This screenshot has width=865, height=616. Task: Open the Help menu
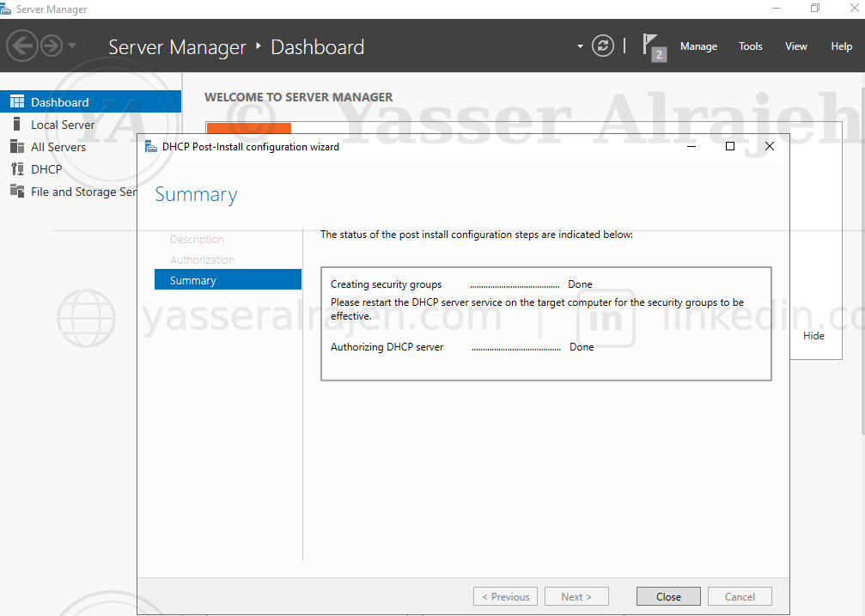(841, 46)
